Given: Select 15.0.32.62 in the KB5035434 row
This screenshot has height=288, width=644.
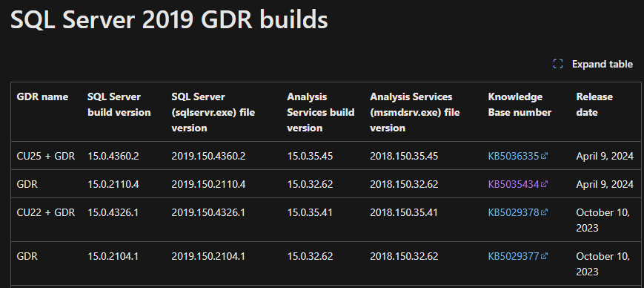Looking at the screenshot, I should [x=310, y=184].
